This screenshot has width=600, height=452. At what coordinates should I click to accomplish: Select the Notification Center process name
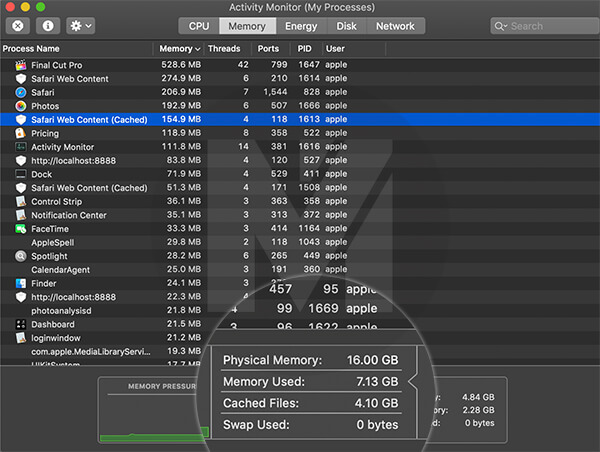pyautogui.click(x=69, y=215)
